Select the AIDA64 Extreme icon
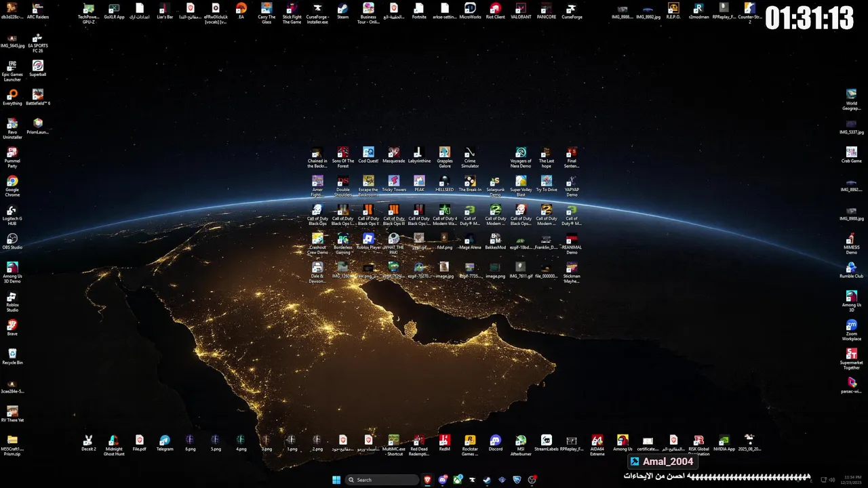 pos(597,445)
